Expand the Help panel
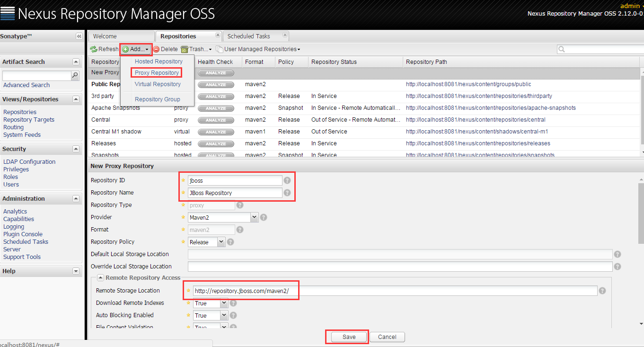Image resolution: width=644 pixels, height=347 pixels. (x=76, y=271)
